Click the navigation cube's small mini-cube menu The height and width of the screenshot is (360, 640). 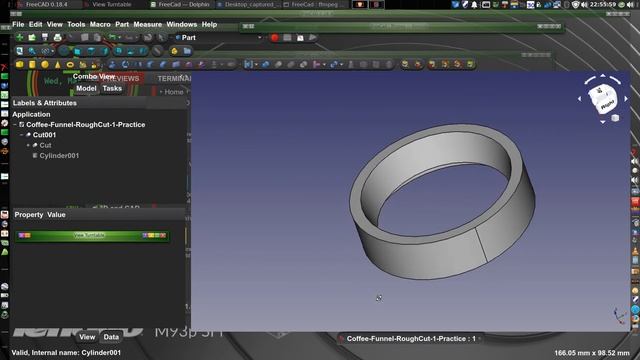[x=615, y=118]
